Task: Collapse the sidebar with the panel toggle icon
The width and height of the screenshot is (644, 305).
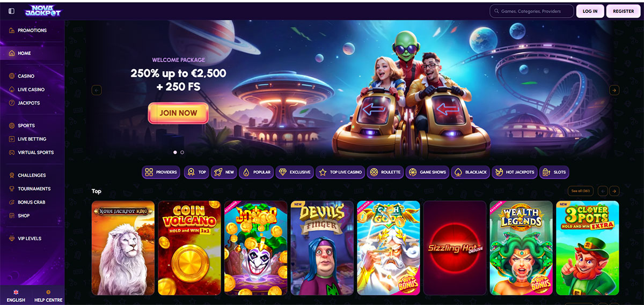Action: coord(12,11)
